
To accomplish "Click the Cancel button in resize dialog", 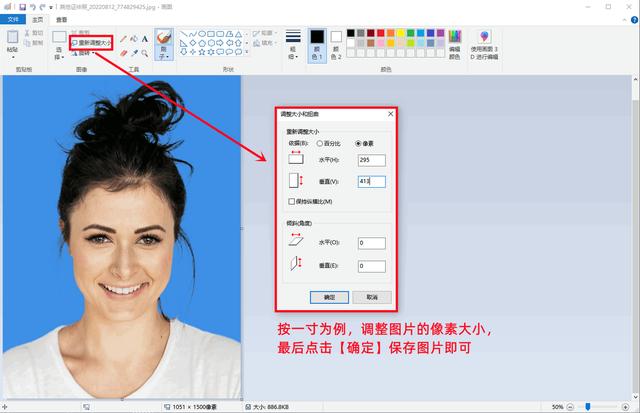I will tap(371, 297).
